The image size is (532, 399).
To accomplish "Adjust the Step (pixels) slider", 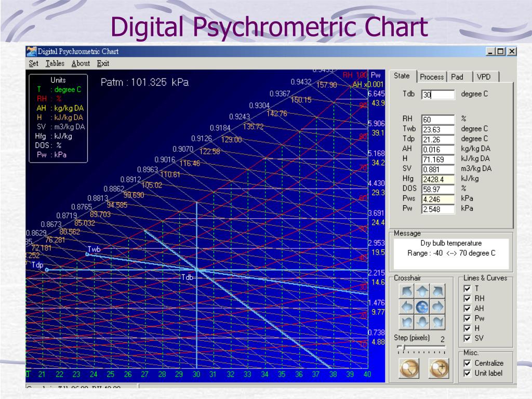I will point(421,348).
